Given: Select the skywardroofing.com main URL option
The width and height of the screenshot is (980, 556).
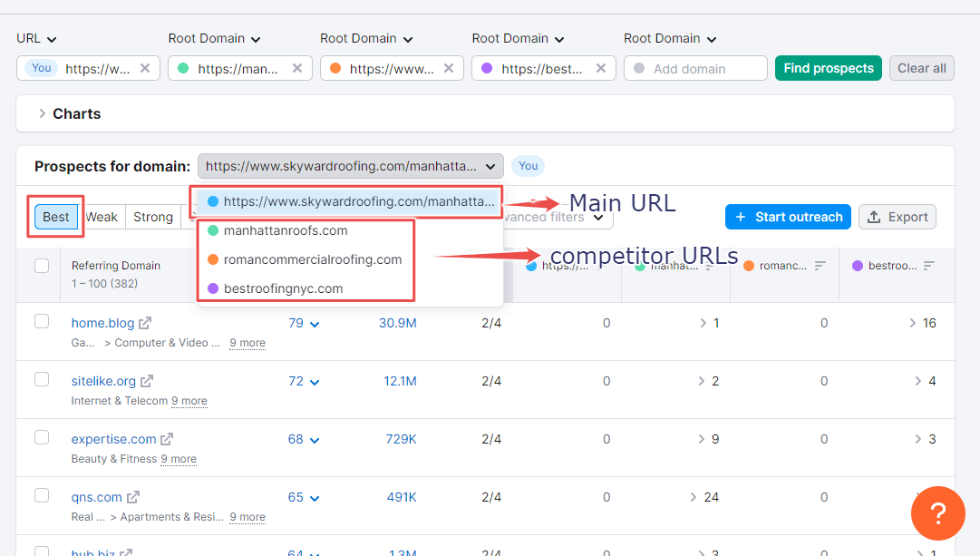Looking at the screenshot, I should point(350,201).
